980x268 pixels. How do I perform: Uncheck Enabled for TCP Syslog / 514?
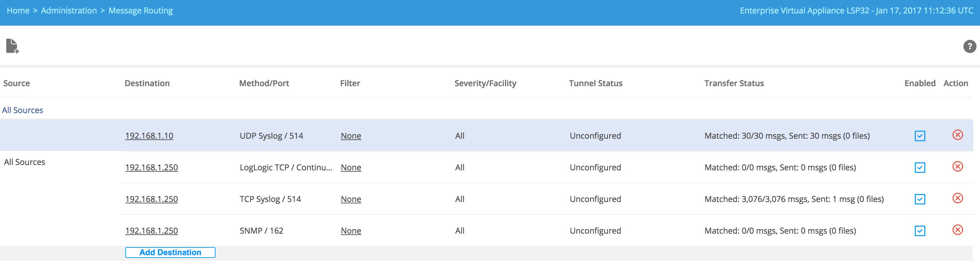pyautogui.click(x=919, y=199)
